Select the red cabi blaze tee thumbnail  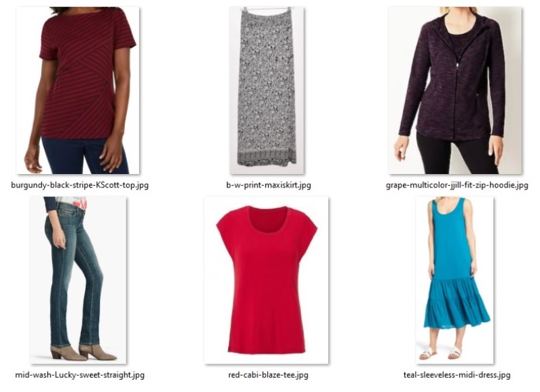[x=267, y=280]
